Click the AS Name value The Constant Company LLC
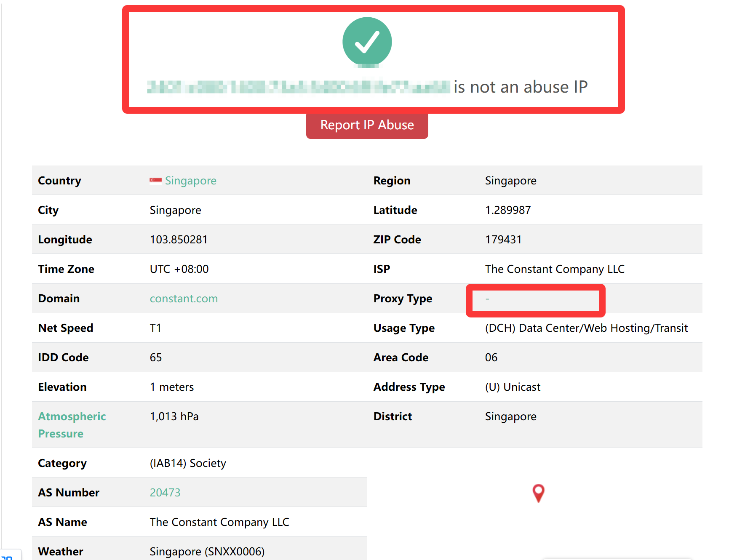Image resolution: width=737 pixels, height=560 pixels. (x=219, y=522)
